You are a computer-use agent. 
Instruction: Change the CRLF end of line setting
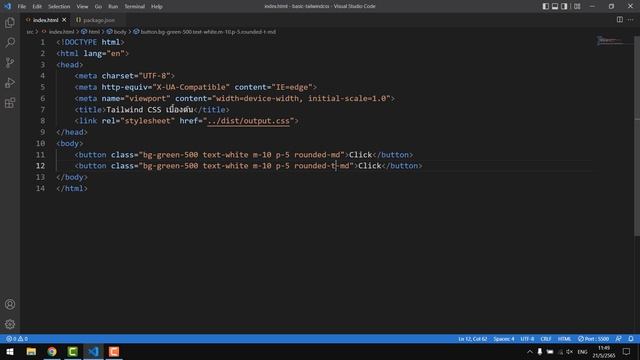pos(546,339)
